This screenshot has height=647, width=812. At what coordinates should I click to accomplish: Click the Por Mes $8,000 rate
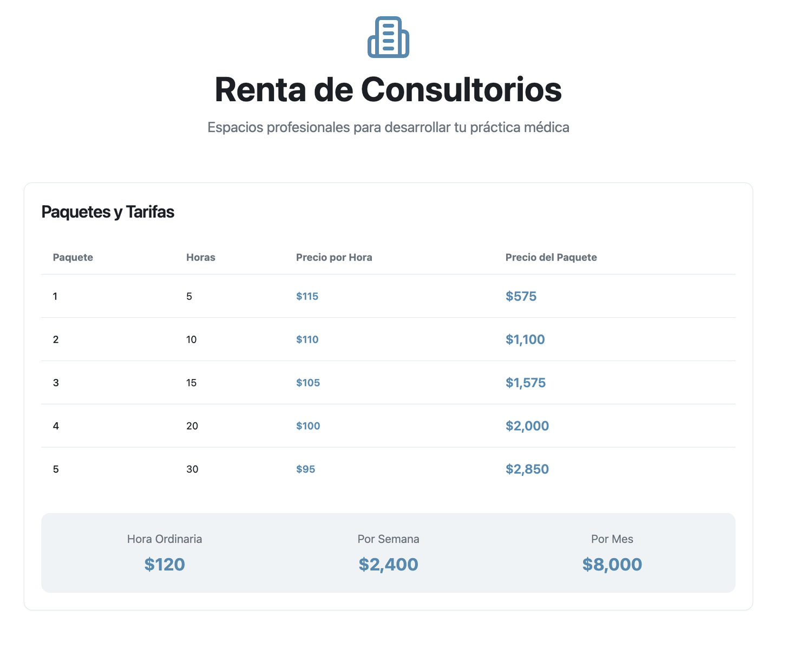[612, 564]
